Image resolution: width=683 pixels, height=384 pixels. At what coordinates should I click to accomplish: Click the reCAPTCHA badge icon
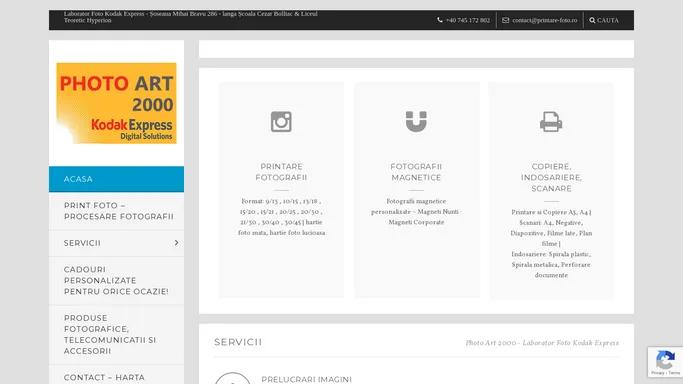point(665,359)
